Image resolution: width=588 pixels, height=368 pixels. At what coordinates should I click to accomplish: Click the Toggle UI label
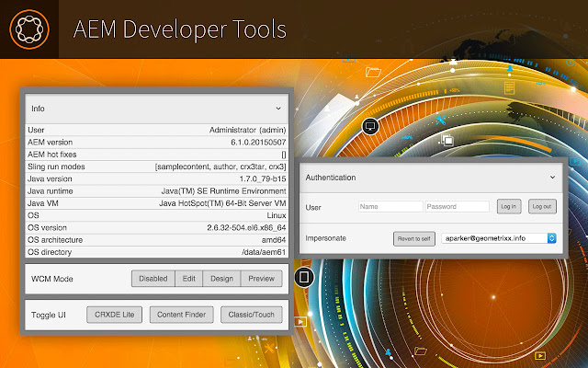[49, 315]
